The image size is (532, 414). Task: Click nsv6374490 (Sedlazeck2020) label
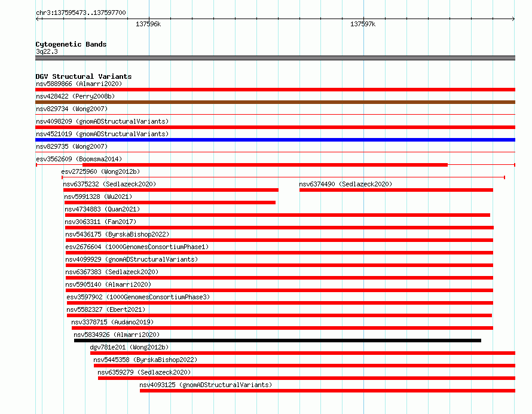click(x=346, y=184)
